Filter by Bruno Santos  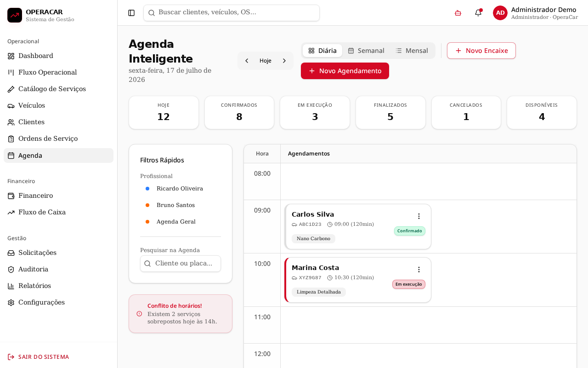click(x=181, y=205)
